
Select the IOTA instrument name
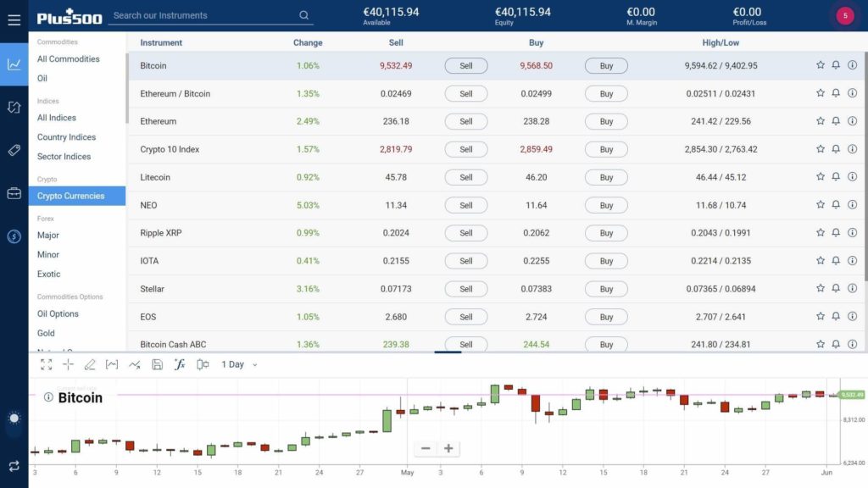pyautogui.click(x=149, y=261)
